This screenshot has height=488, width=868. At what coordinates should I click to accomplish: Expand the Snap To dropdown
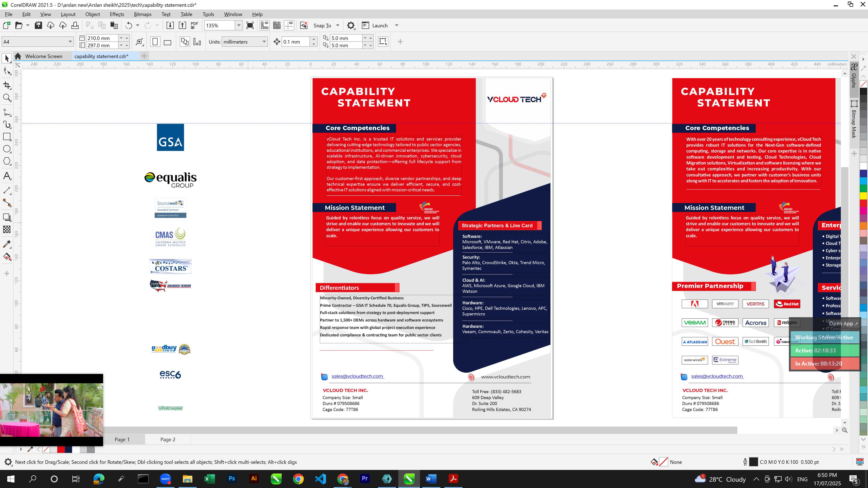tap(338, 25)
